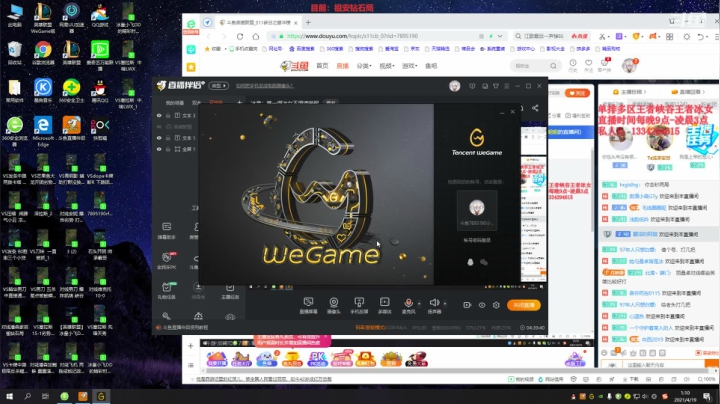Expand Douyu 游戏 dropdown menu
The image size is (720, 404).
click(x=409, y=66)
